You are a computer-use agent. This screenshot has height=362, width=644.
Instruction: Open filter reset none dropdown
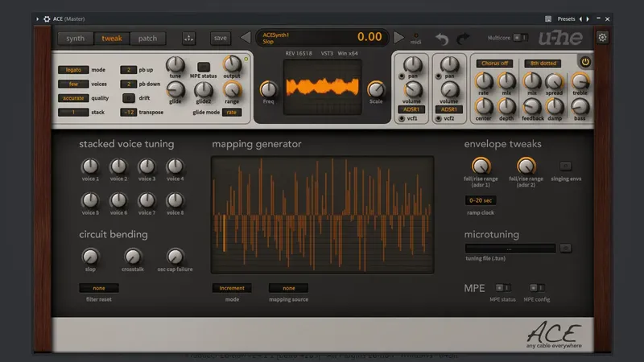98,288
